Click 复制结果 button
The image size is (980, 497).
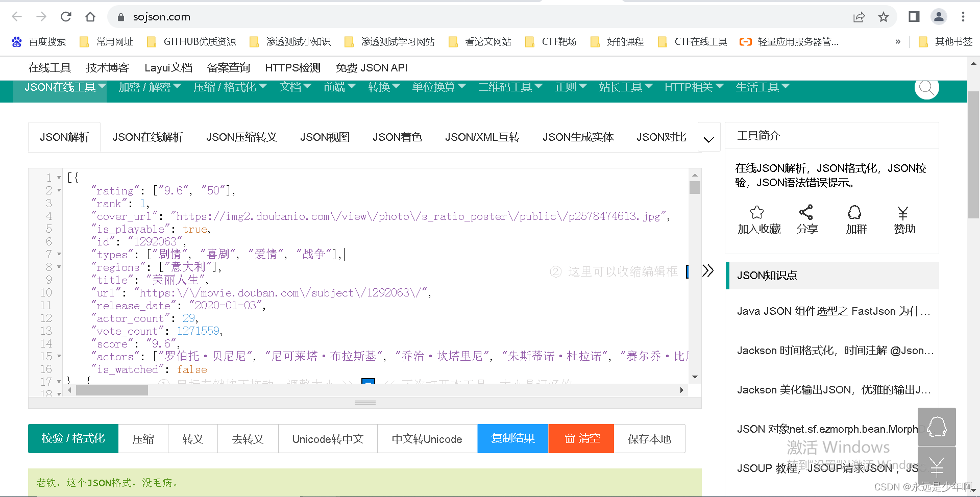point(513,438)
